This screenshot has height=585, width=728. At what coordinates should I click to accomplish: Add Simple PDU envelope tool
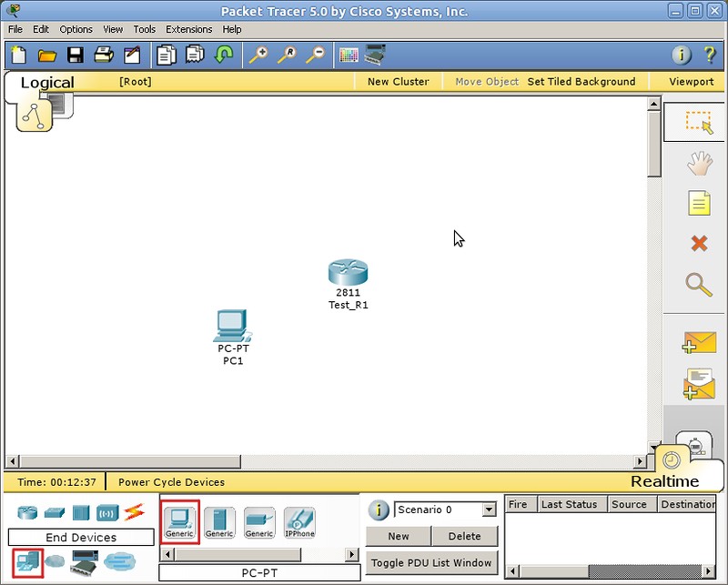point(699,343)
